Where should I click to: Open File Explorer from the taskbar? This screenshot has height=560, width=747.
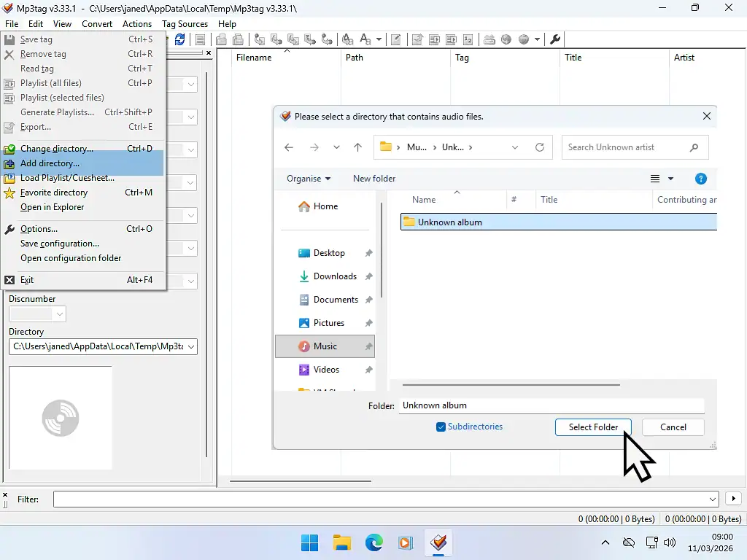(342, 542)
